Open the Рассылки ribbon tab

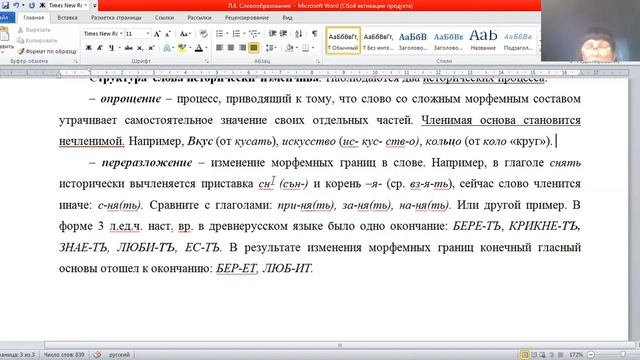(199, 18)
